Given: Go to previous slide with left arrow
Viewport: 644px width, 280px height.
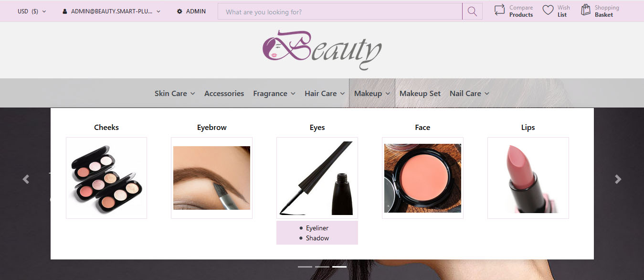Looking at the screenshot, I should [x=26, y=179].
